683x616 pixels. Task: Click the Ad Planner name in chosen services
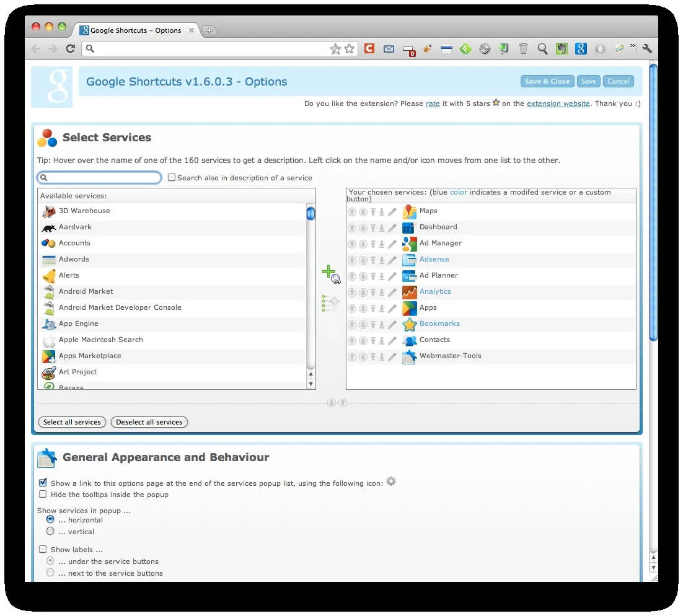439,275
